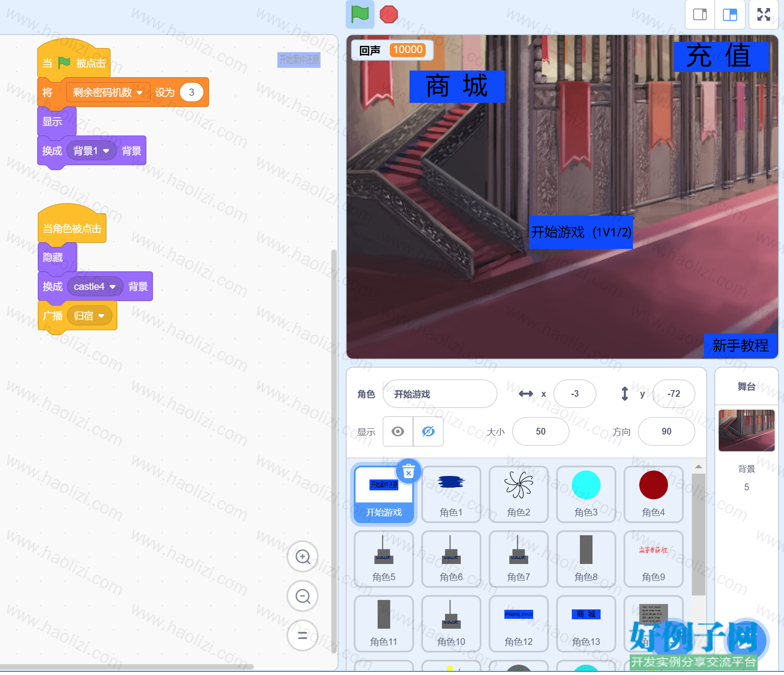Click the workspace horizontal scrollbar
The height and width of the screenshot is (675, 784).
click(127, 666)
